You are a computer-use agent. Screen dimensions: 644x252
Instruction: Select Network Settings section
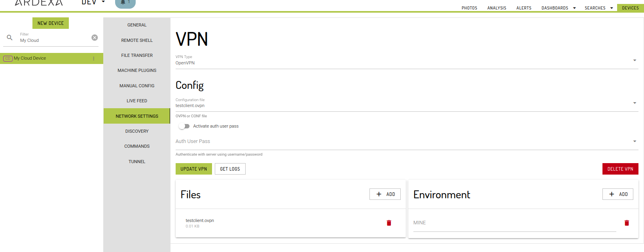(x=137, y=116)
